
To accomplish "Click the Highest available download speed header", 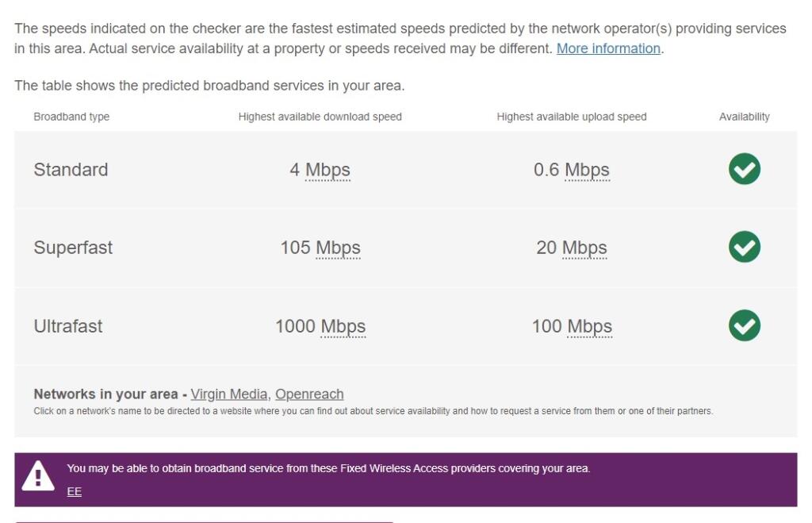I will coord(320,116).
